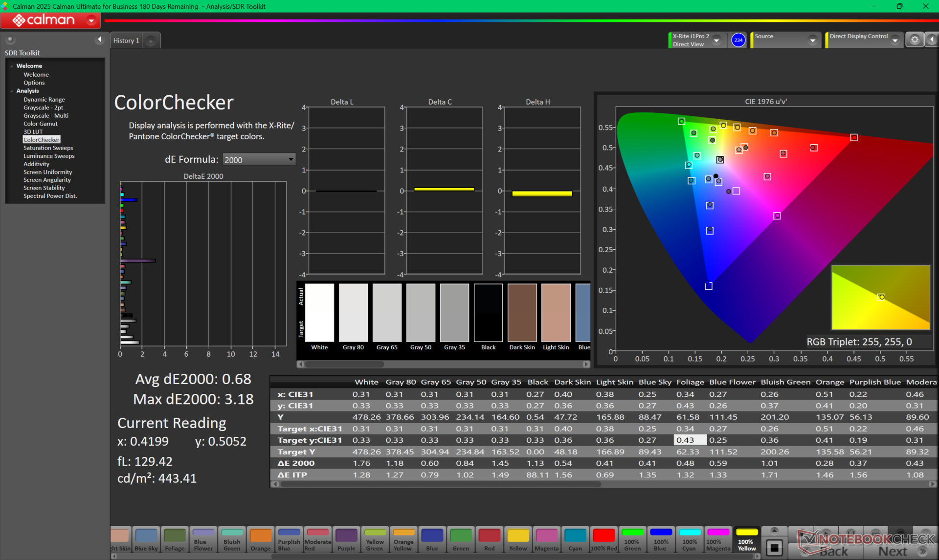Click the Back button
This screenshot has height=560, width=939.
pos(833,551)
